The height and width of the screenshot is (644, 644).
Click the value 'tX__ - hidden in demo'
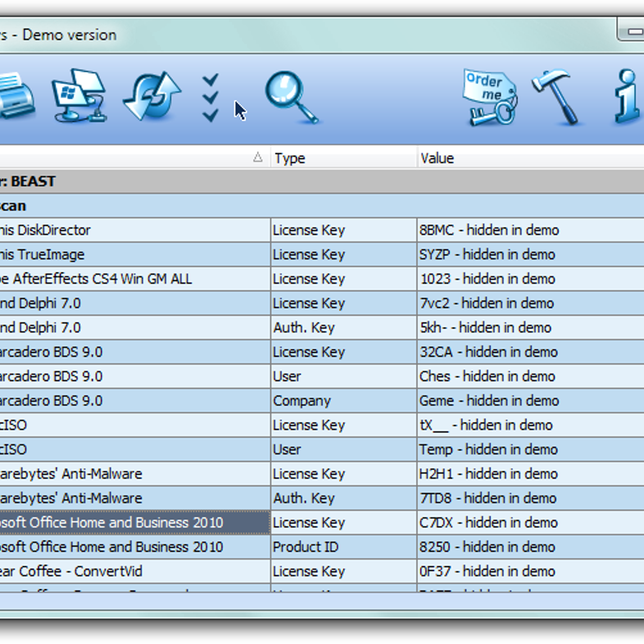pyautogui.click(x=486, y=425)
